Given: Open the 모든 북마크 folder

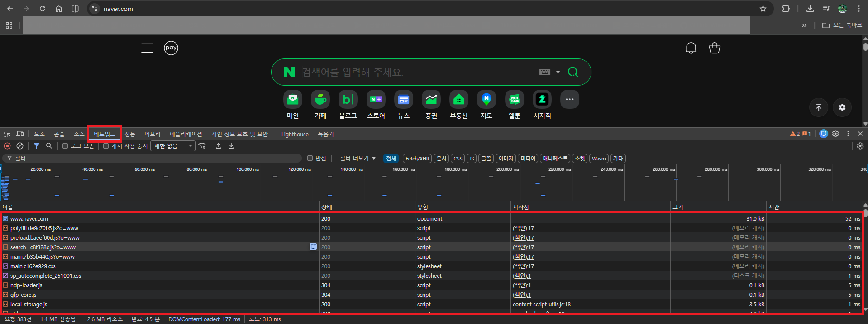Looking at the screenshot, I should click(x=842, y=25).
